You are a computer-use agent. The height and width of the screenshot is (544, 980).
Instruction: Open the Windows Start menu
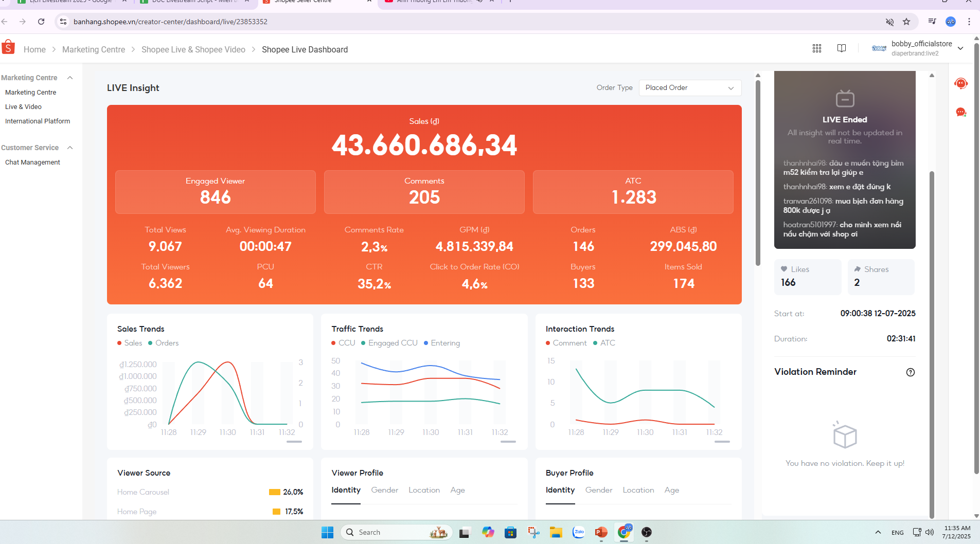point(328,532)
